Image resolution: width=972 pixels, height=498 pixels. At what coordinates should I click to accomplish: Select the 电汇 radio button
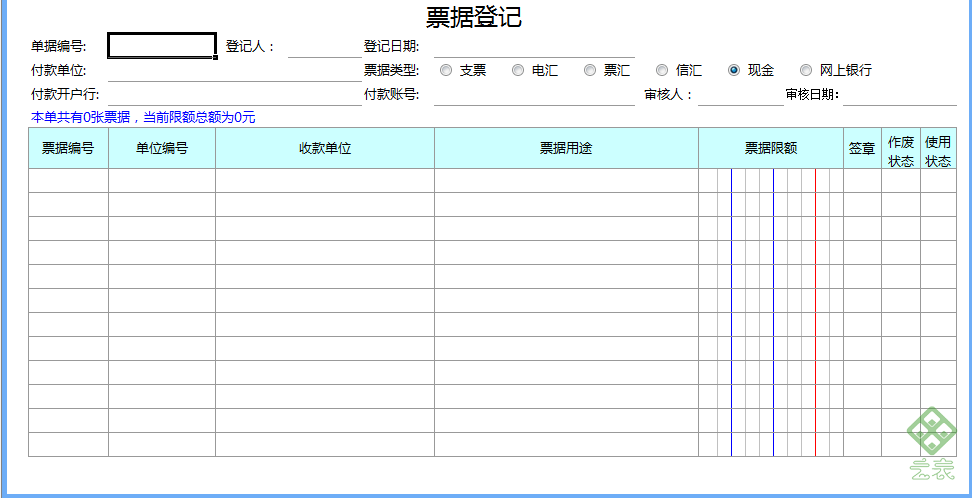[x=518, y=71]
